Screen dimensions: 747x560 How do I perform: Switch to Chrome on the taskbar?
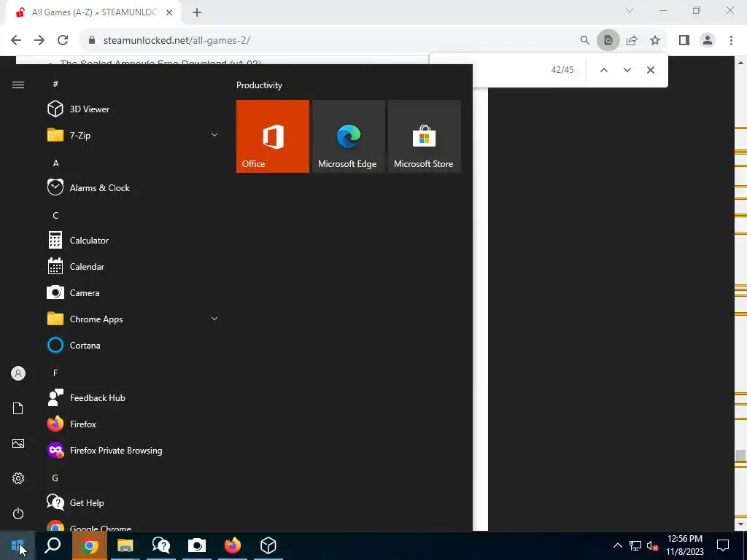coord(89,545)
